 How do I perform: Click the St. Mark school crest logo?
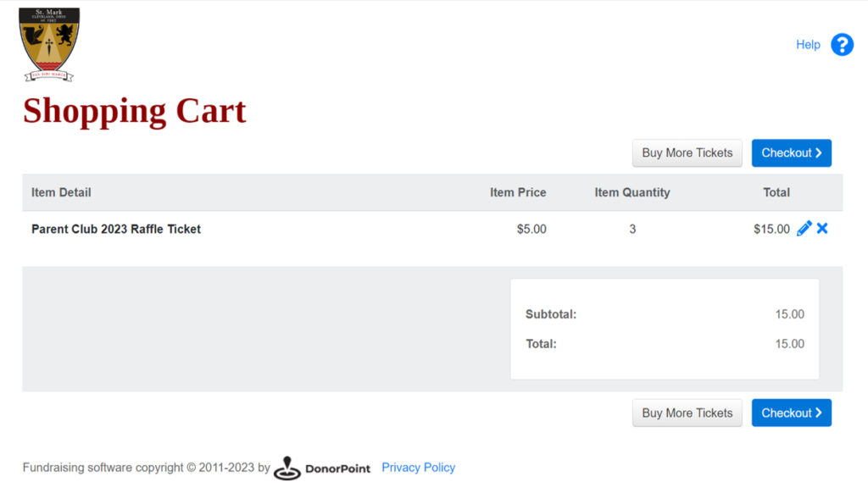(x=49, y=44)
